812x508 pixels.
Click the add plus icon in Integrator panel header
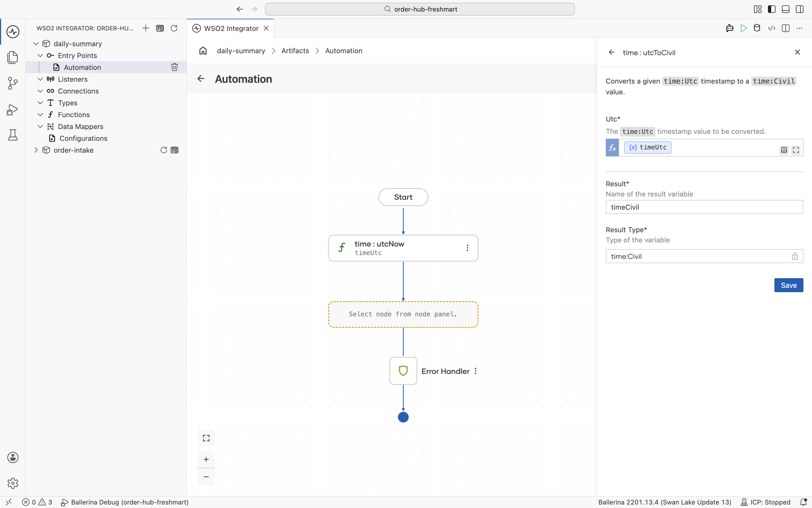point(146,28)
